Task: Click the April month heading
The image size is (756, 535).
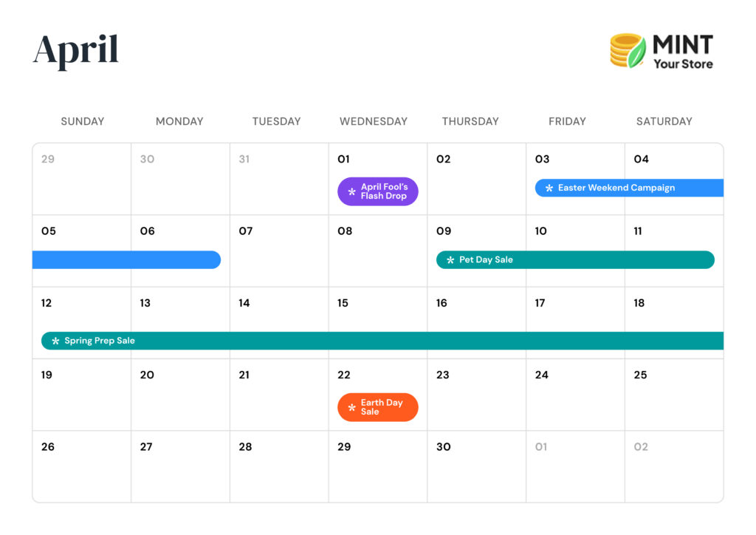Action: (x=76, y=51)
